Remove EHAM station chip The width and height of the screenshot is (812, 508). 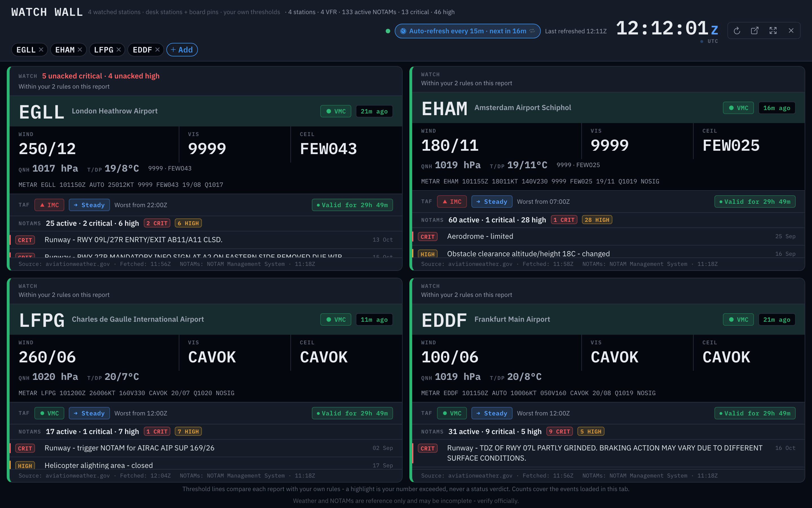80,50
